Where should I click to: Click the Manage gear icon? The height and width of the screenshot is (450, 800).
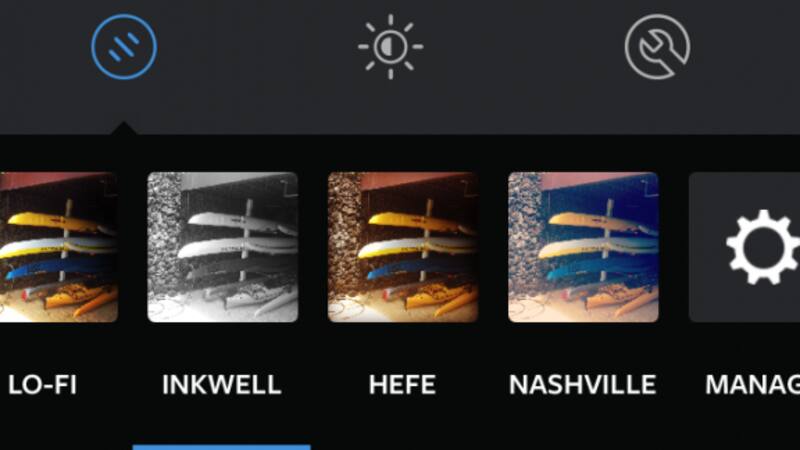click(763, 247)
